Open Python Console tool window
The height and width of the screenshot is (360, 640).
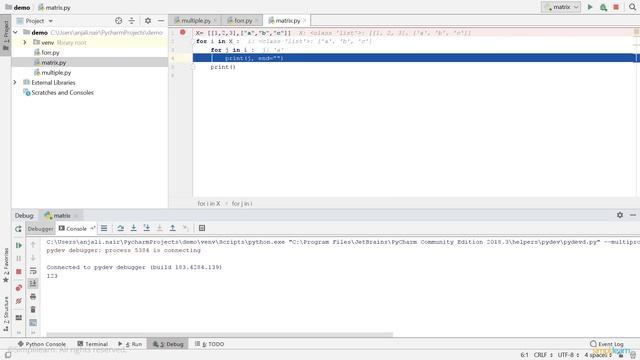[41, 344]
